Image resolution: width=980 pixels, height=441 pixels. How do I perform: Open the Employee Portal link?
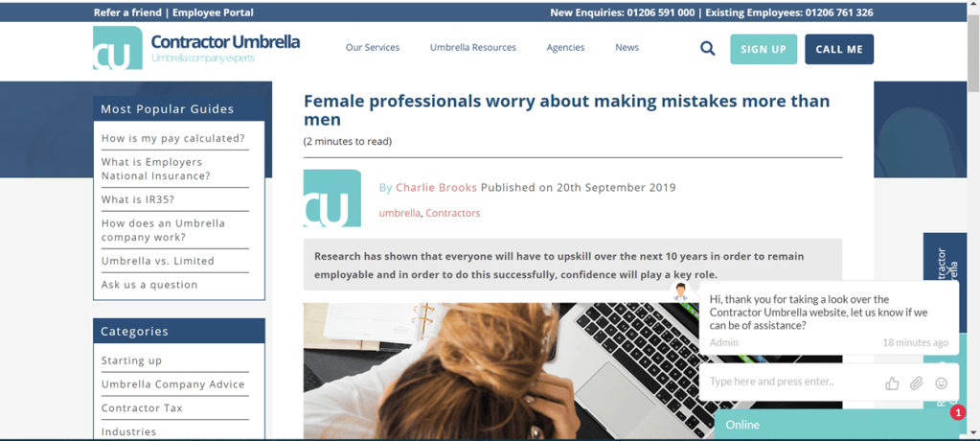pyautogui.click(x=213, y=12)
